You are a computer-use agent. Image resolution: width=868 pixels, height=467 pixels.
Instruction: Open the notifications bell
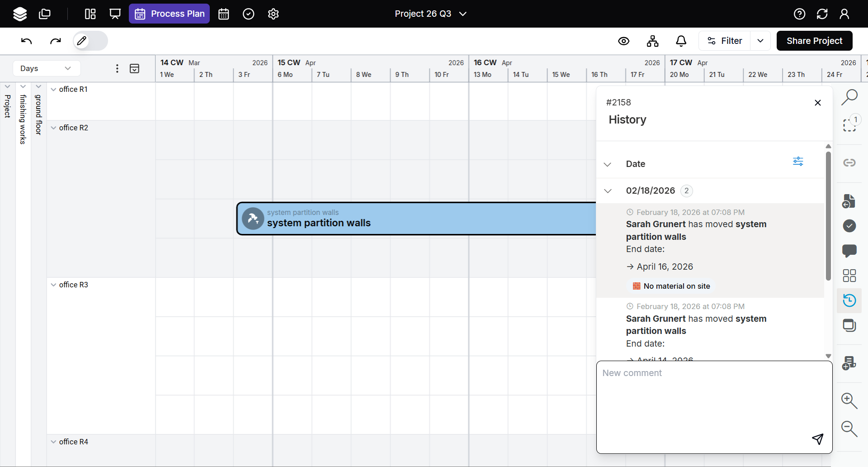[x=681, y=41]
